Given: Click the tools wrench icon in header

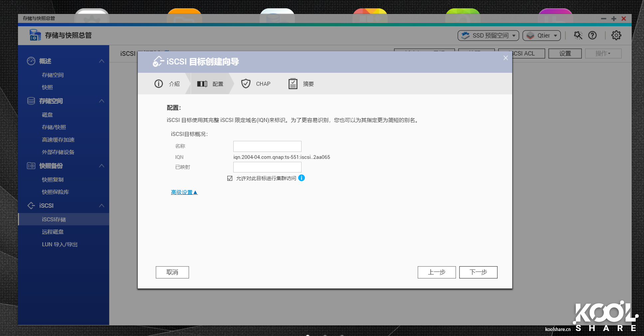Looking at the screenshot, I should (578, 35).
